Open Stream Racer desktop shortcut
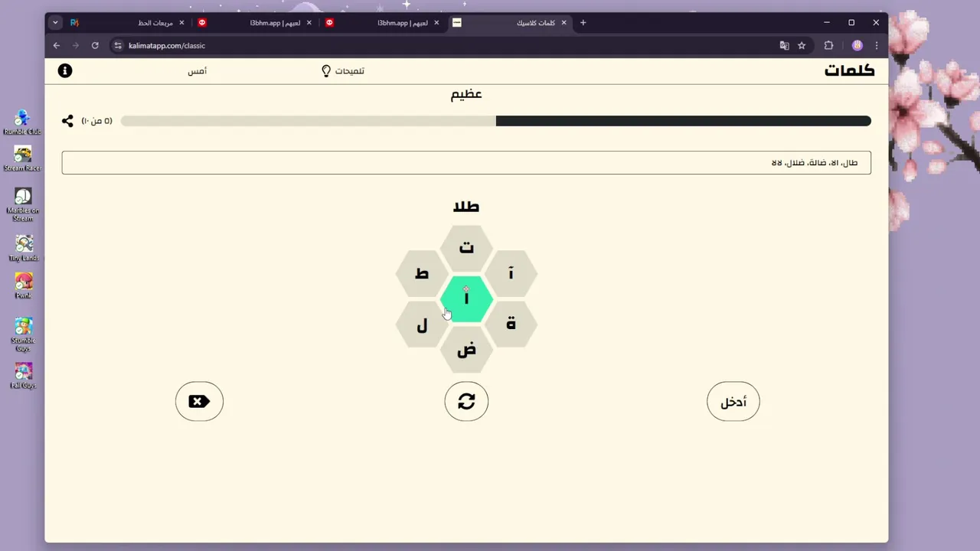The height and width of the screenshot is (551, 980). pyautogui.click(x=22, y=158)
